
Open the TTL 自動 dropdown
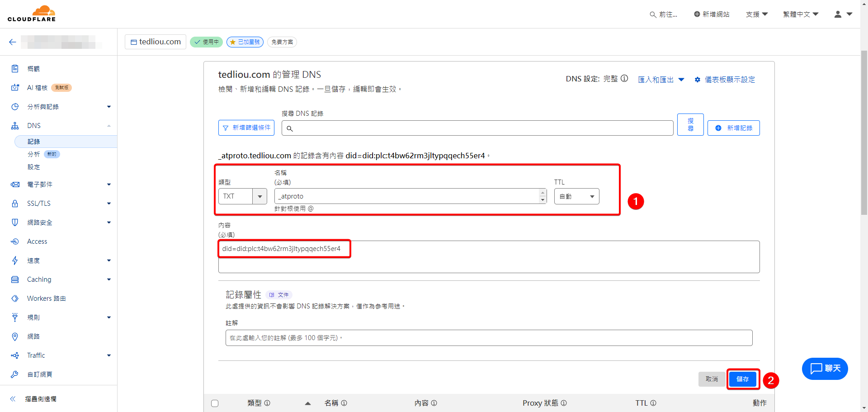click(x=576, y=196)
